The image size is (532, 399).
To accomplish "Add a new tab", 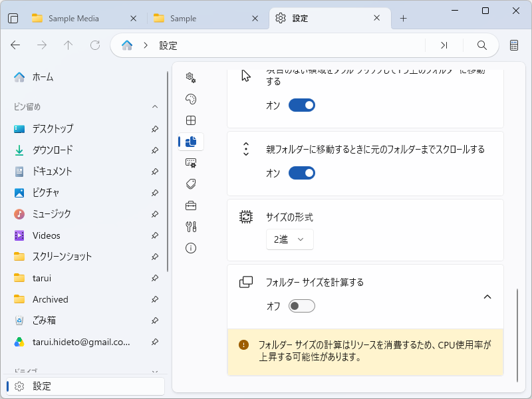I will 403,19.
